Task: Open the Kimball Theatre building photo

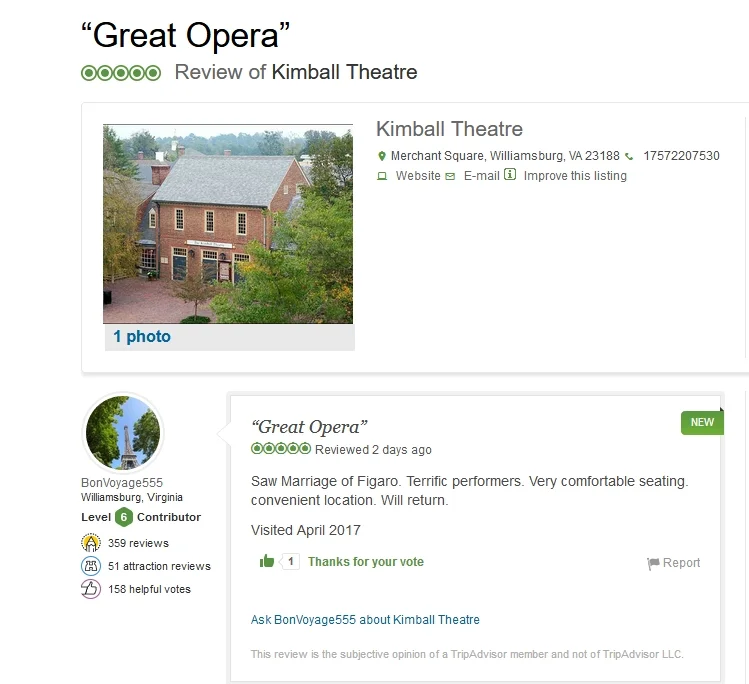Action: point(228,224)
